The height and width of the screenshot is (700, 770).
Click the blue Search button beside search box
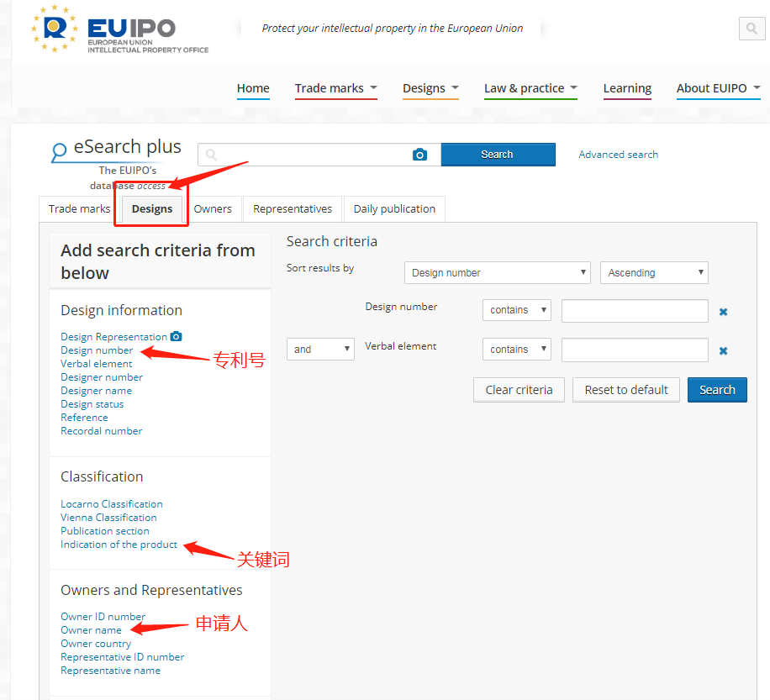click(x=498, y=155)
